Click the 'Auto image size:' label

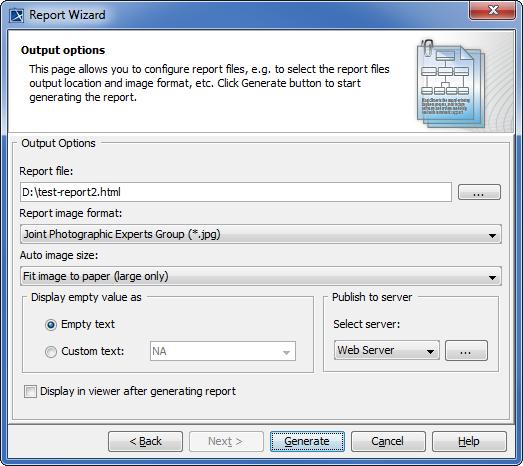(x=59, y=256)
